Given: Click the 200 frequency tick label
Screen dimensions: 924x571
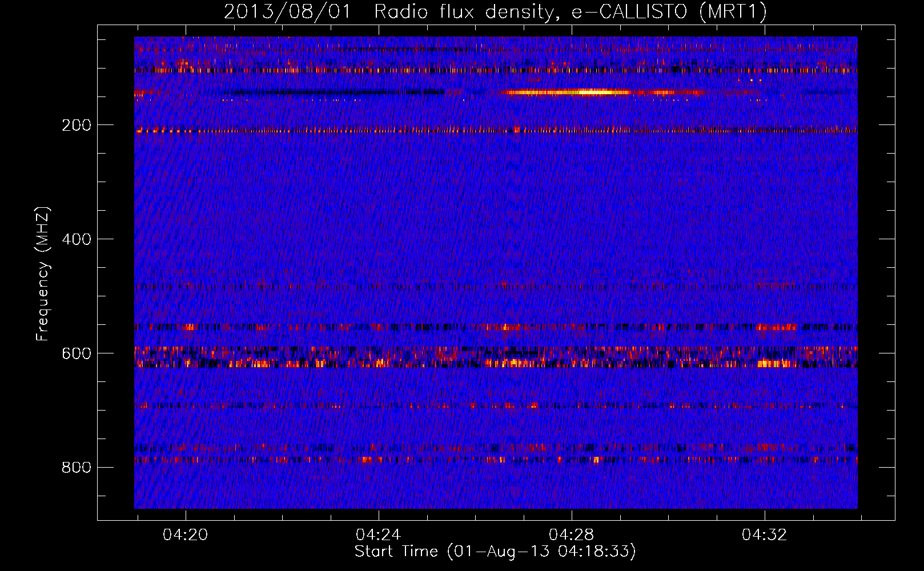Looking at the screenshot, I should [77, 125].
